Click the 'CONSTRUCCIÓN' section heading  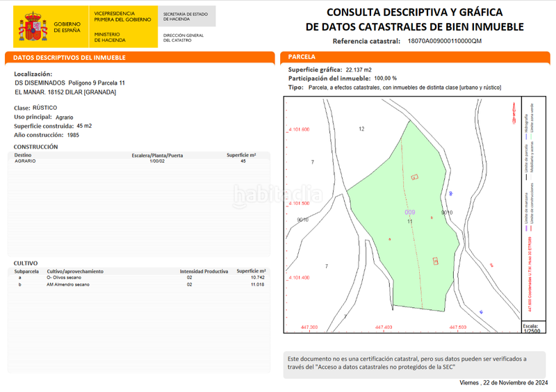click(35, 147)
